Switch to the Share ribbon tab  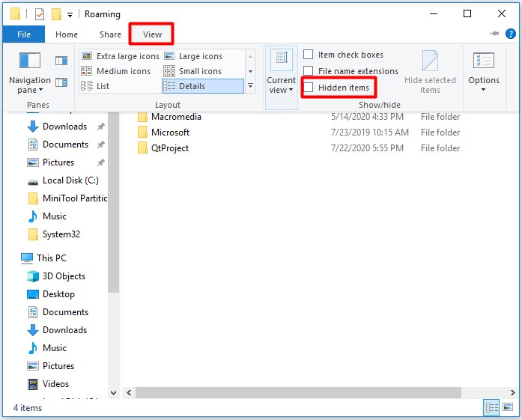[x=110, y=34]
